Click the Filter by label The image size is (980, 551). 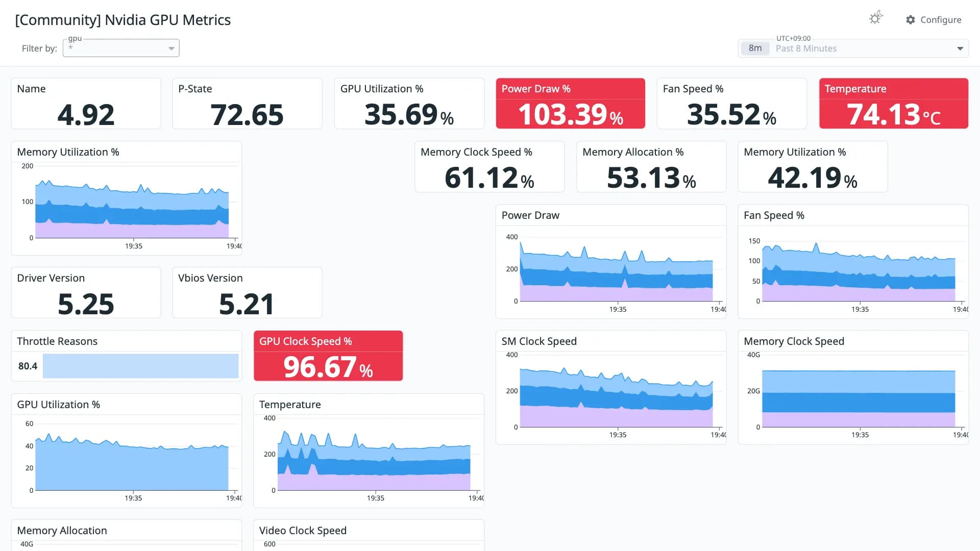pos(39,48)
